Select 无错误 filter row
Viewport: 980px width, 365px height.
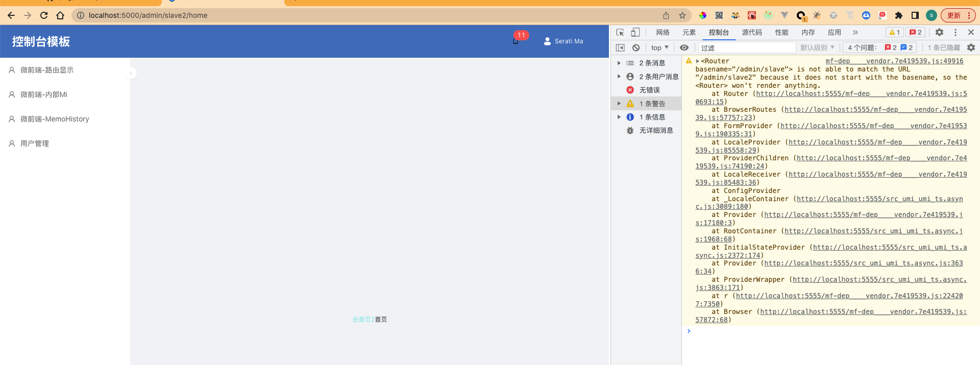click(646, 90)
